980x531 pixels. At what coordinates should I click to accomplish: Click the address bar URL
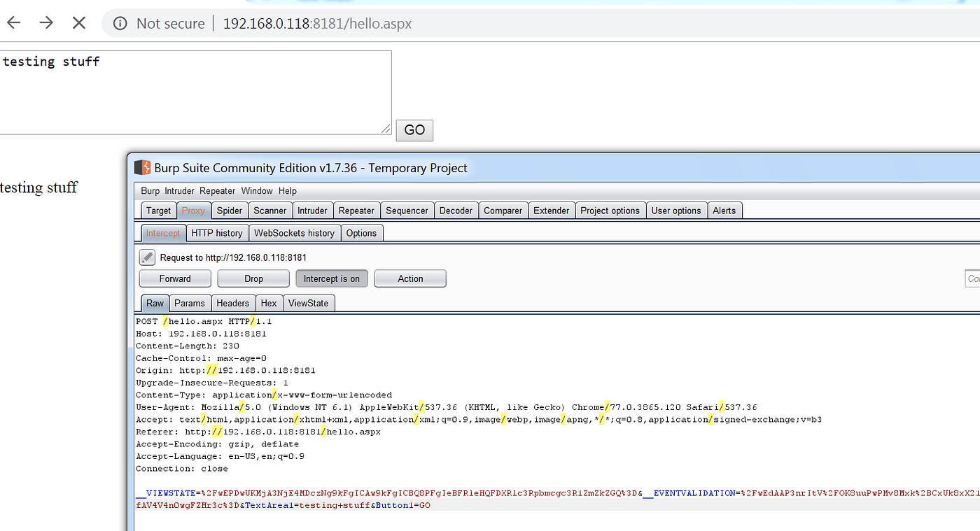tap(317, 24)
